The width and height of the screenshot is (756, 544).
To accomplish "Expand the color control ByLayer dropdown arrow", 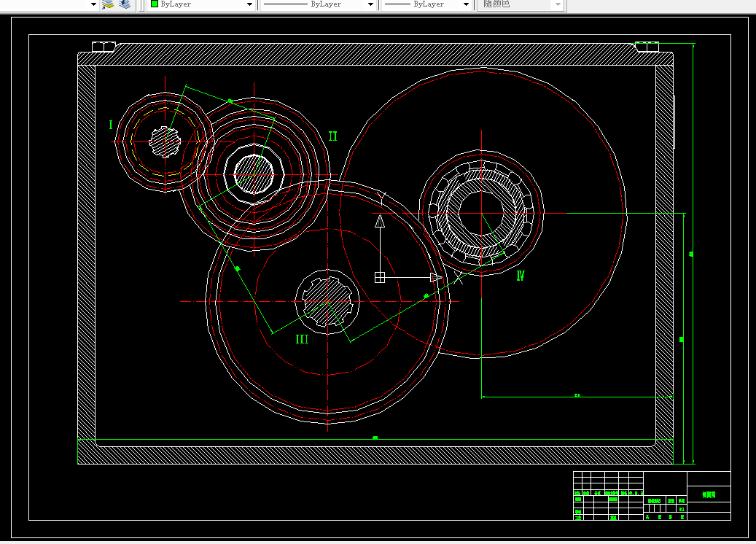I will 249,4.
